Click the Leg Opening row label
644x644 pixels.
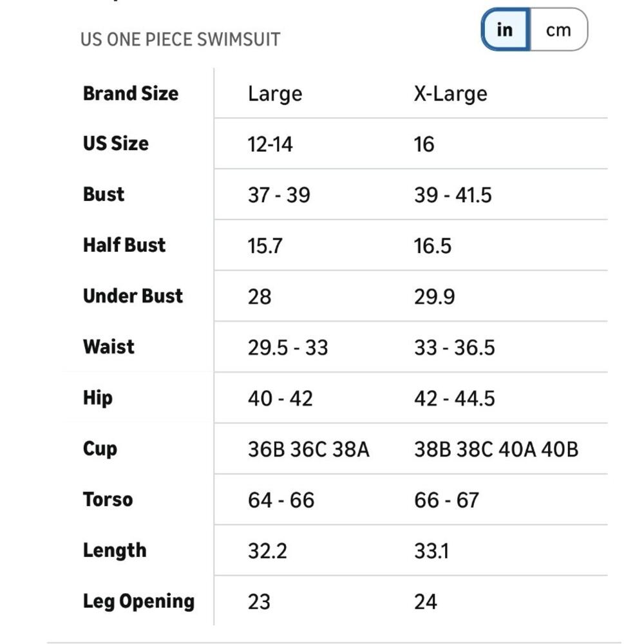[139, 601]
